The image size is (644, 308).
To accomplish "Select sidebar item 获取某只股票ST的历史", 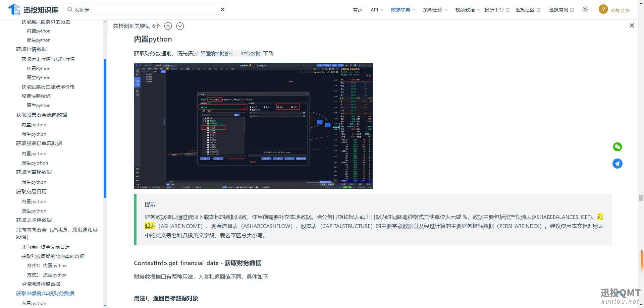I will 46,22.
